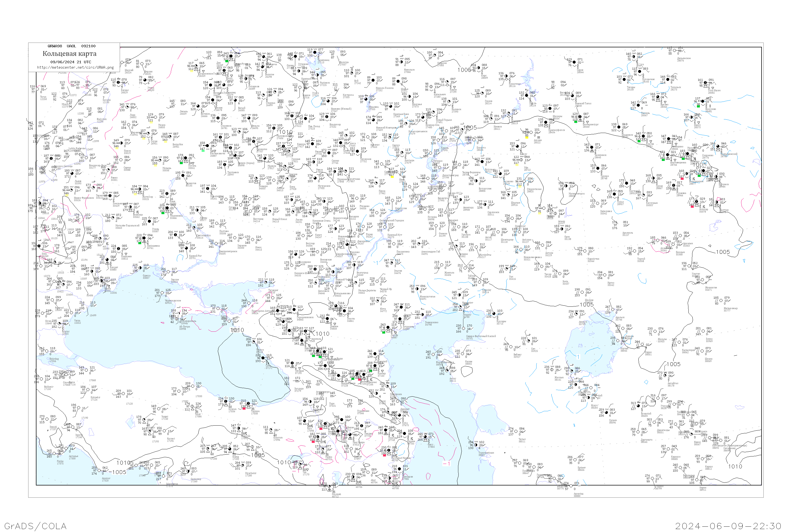Click the 1005 isobar label above Aral Sea
This screenshot has width=798, height=532.
pos(587,305)
